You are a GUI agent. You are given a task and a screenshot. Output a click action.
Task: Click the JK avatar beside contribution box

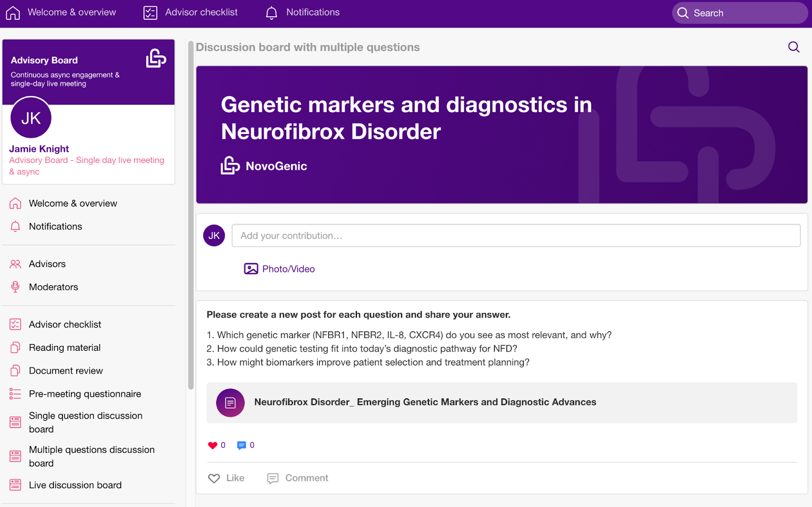click(214, 235)
